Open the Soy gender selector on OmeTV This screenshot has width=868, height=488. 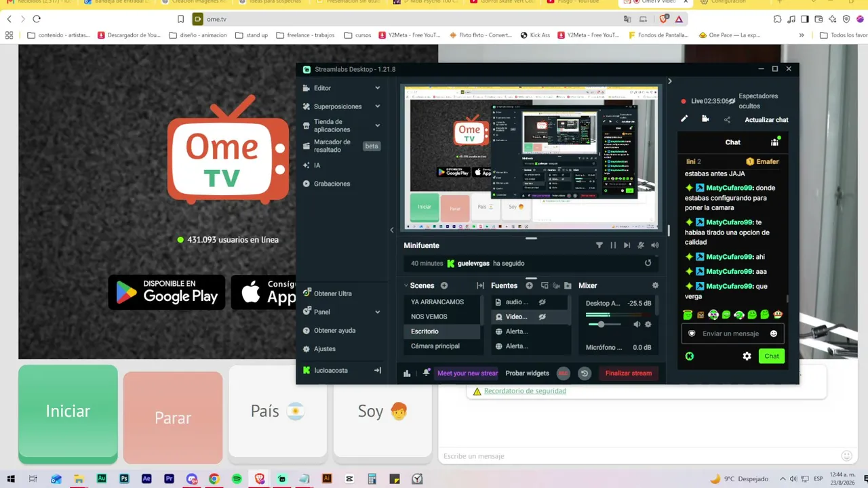point(382,413)
